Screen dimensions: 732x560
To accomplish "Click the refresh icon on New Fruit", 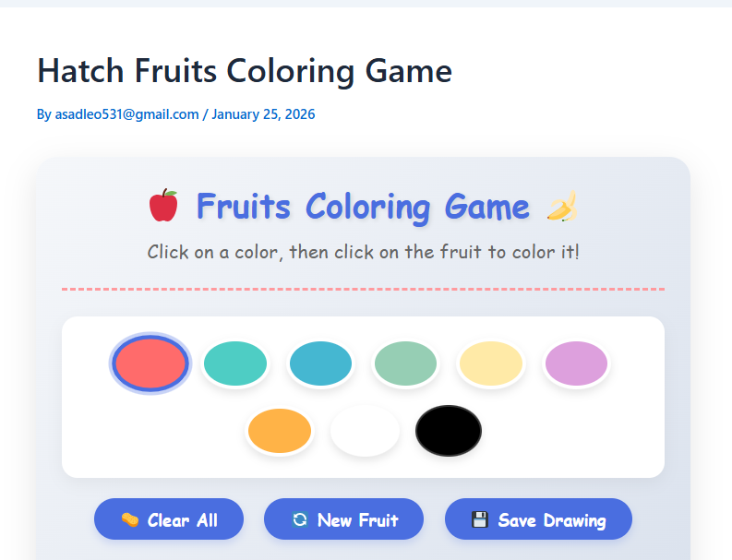I will (x=300, y=520).
